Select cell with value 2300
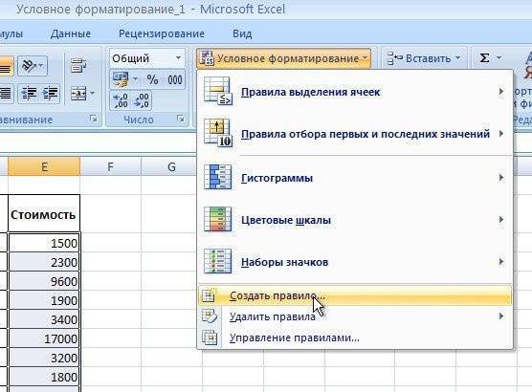 coord(44,262)
